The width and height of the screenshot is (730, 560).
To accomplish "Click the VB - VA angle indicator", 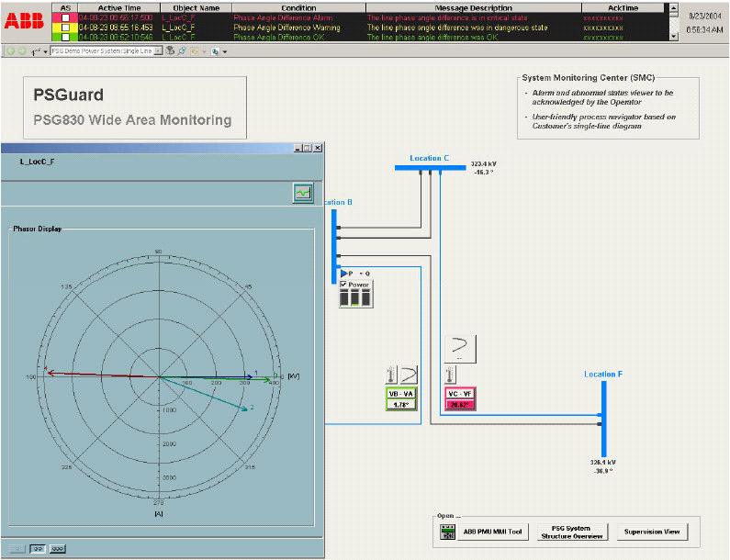I will [401, 399].
